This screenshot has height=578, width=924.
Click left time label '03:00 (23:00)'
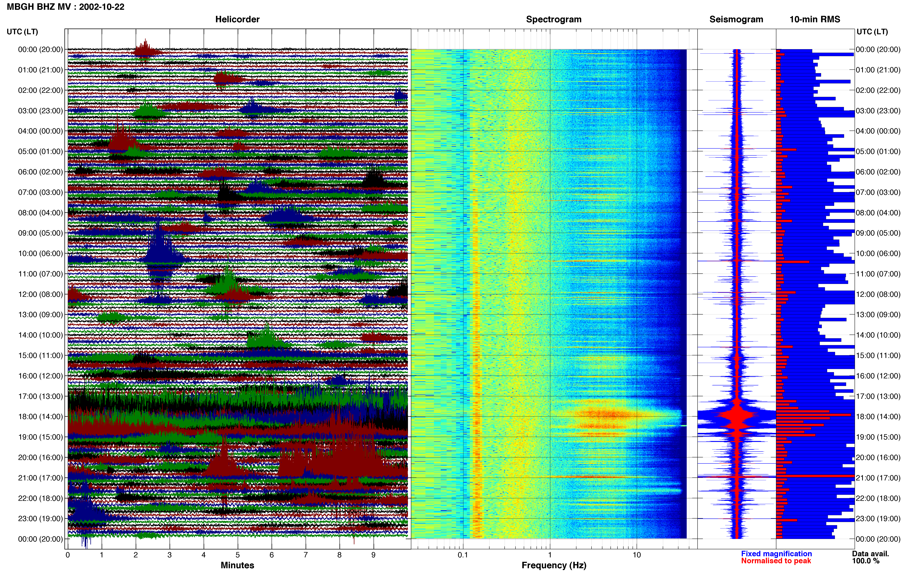tap(41, 110)
